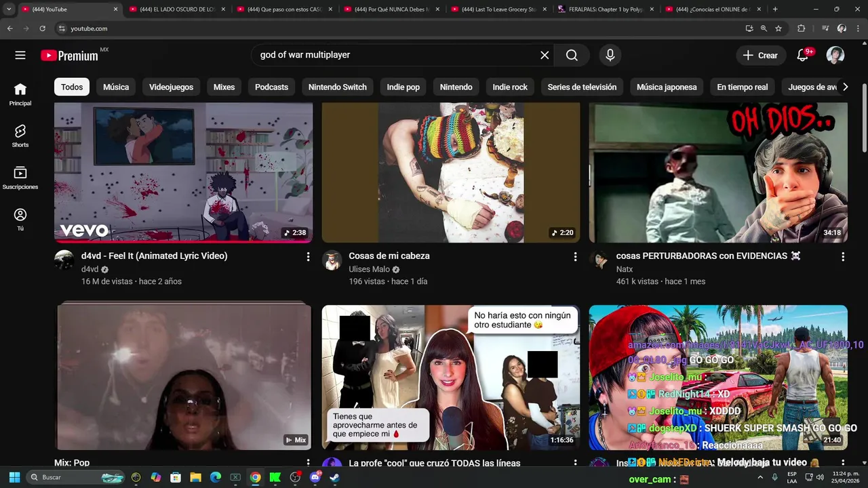Click the Windows taskbar Buscar field

pyautogui.click(x=76, y=477)
